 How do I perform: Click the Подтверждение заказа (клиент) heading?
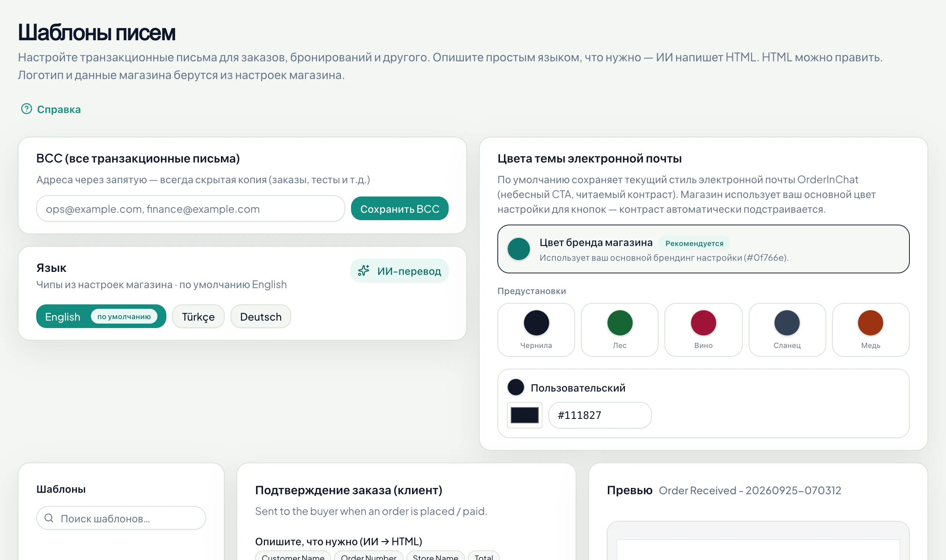click(348, 490)
